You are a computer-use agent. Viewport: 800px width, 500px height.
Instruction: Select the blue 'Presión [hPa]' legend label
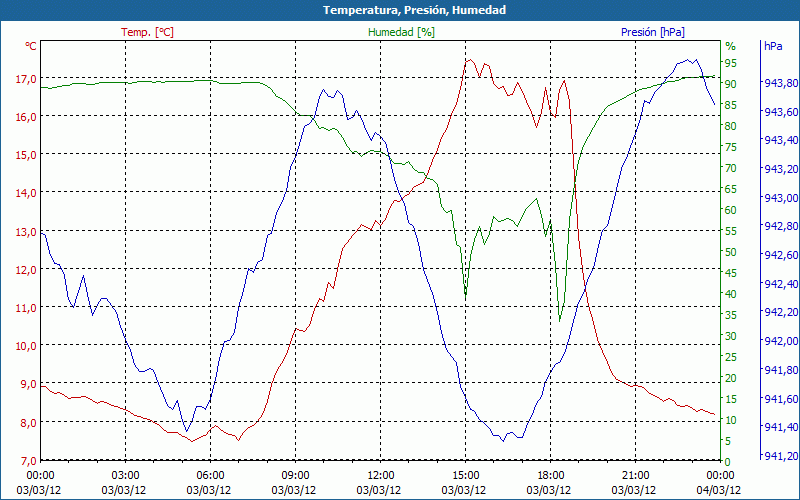pyautogui.click(x=653, y=32)
